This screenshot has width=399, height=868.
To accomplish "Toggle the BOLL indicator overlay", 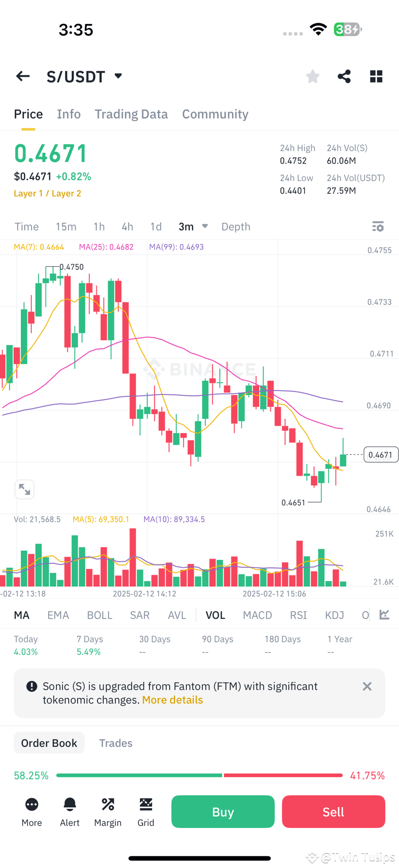I will (x=99, y=615).
